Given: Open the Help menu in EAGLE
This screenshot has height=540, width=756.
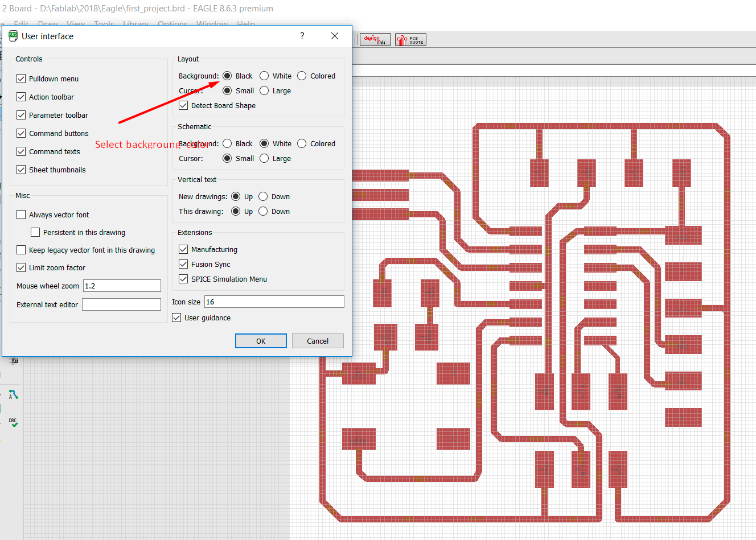Looking at the screenshot, I should (246, 24).
